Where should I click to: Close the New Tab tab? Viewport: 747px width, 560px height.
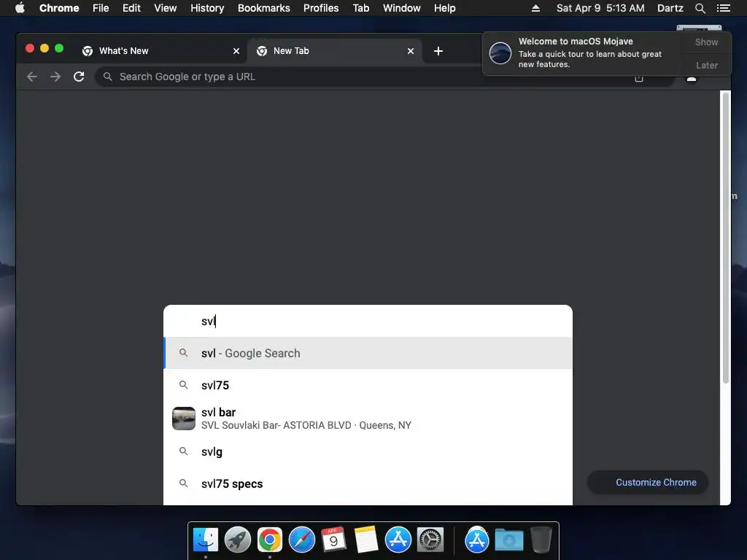(411, 51)
